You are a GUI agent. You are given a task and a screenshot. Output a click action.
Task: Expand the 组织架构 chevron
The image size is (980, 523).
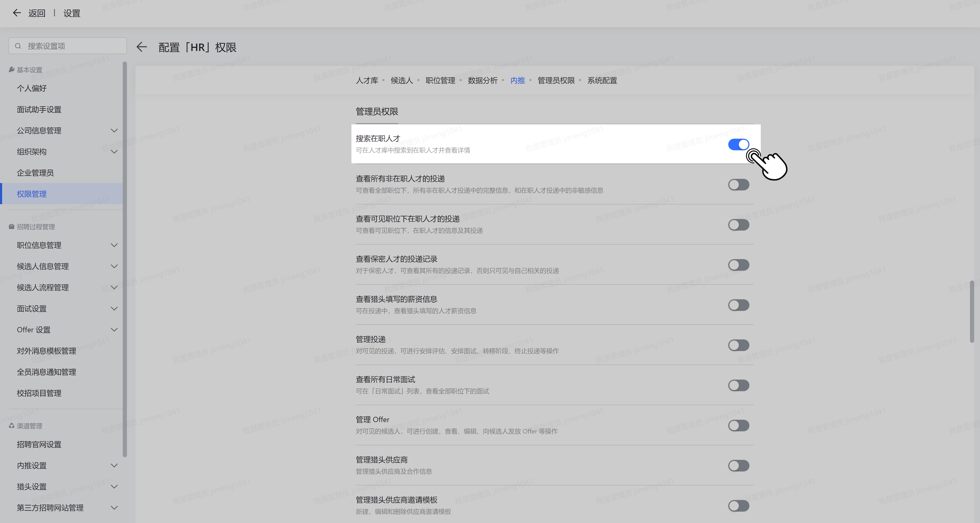click(114, 152)
